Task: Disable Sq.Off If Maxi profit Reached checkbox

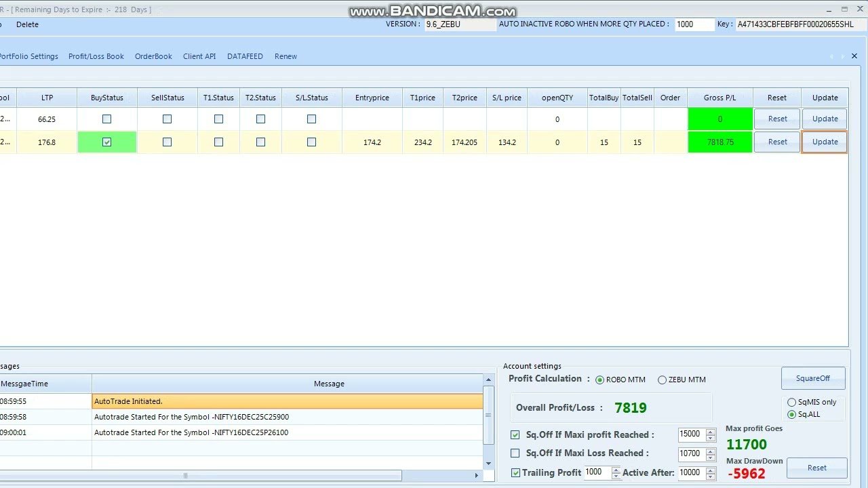Action: click(515, 435)
